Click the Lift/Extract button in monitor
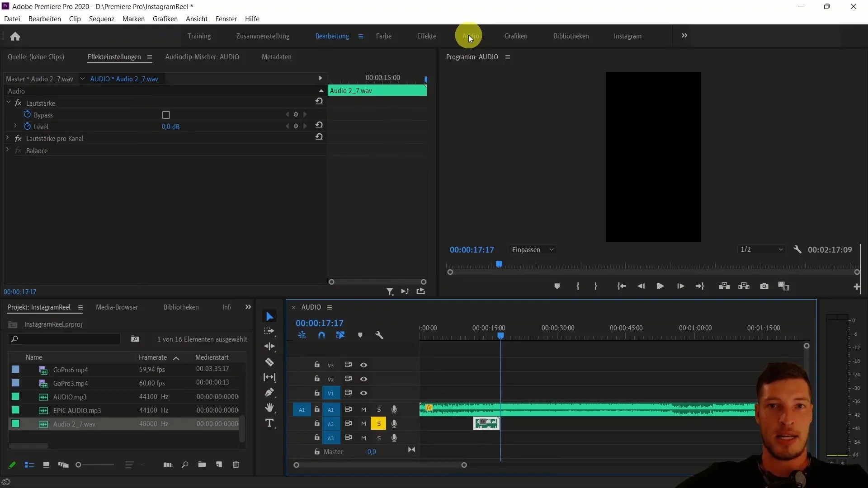Image resolution: width=868 pixels, height=488 pixels. click(x=724, y=286)
